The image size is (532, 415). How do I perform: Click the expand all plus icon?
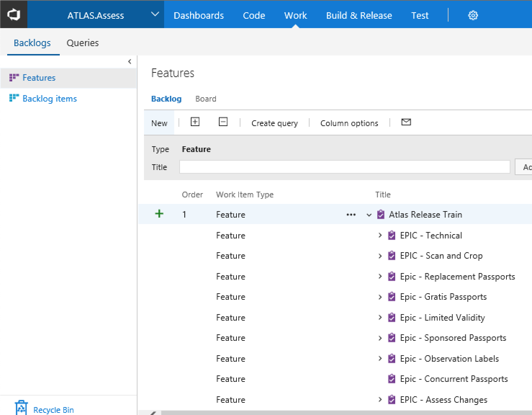(195, 122)
